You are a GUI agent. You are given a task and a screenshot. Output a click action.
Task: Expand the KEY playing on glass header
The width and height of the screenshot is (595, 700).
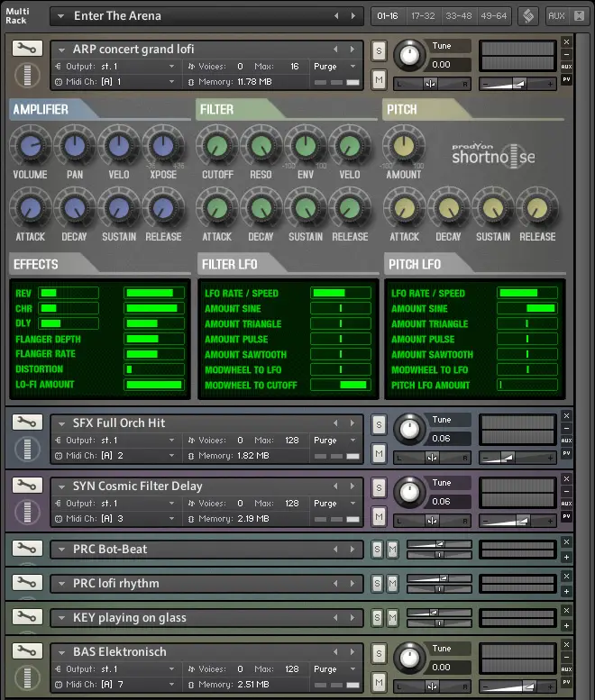point(566,626)
